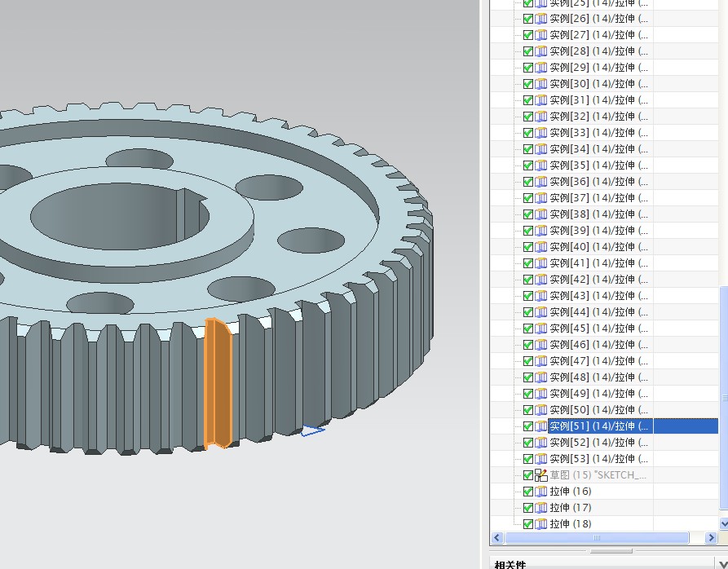Viewport: 728px width, 569px height.
Task: Click horizontal scrollbar right arrow
Action: click(711, 537)
